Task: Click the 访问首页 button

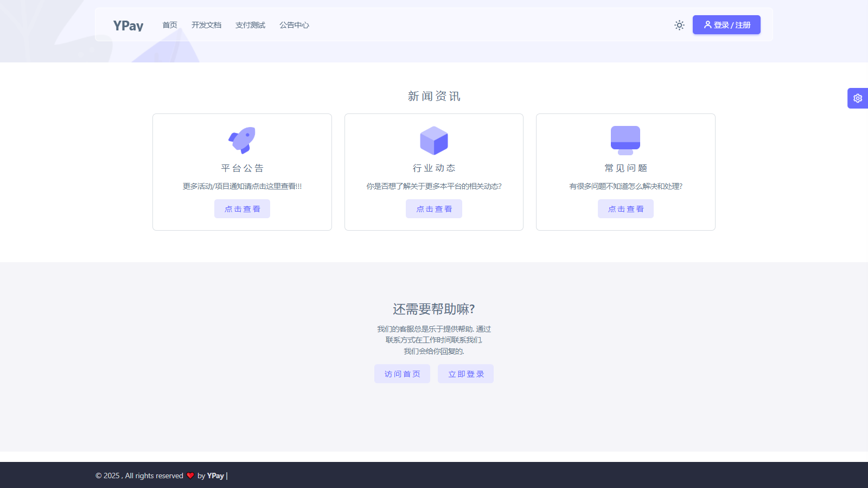Action: tap(402, 374)
